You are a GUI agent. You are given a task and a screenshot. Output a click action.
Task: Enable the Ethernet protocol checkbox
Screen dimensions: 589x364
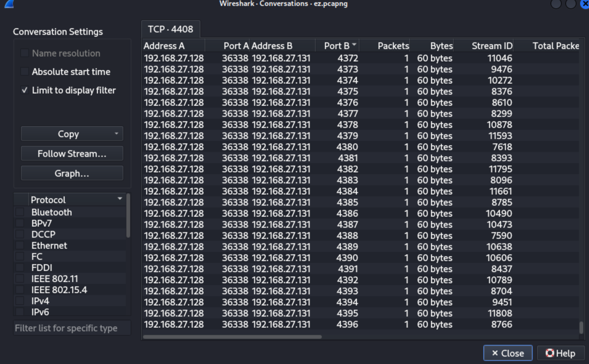20,245
